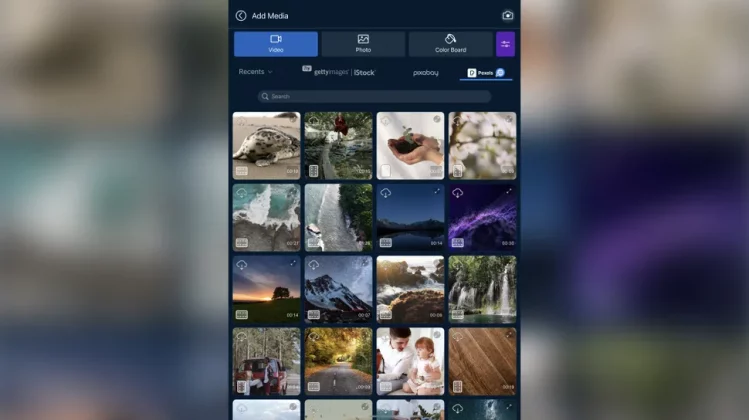This screenshot has width=749, height=420.
Task: Expand preview of the purple wave video
Action: pos(508,192)
